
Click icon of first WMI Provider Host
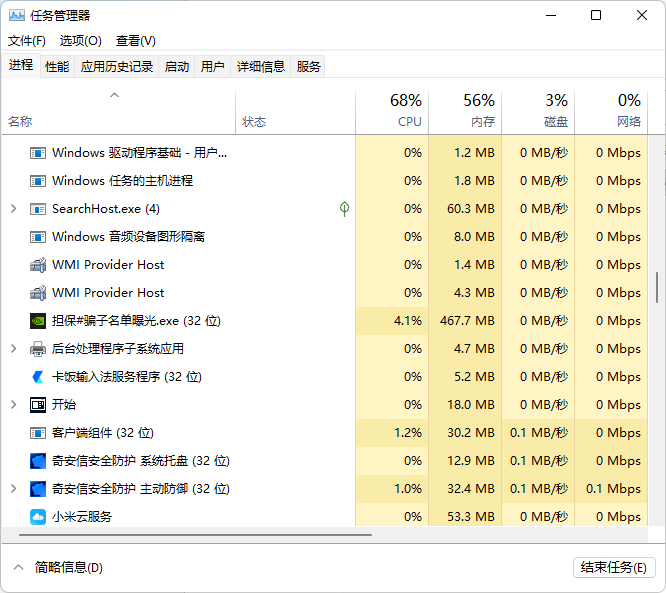click(38, 265)
